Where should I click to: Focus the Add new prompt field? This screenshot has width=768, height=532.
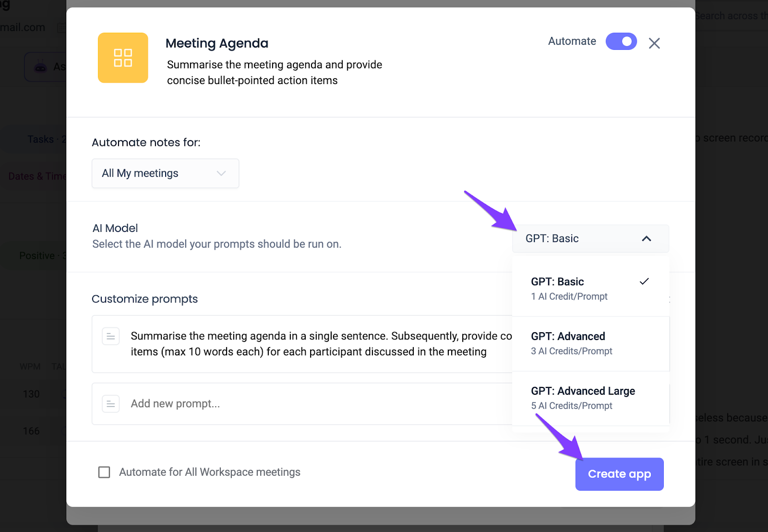click(302, 404)
